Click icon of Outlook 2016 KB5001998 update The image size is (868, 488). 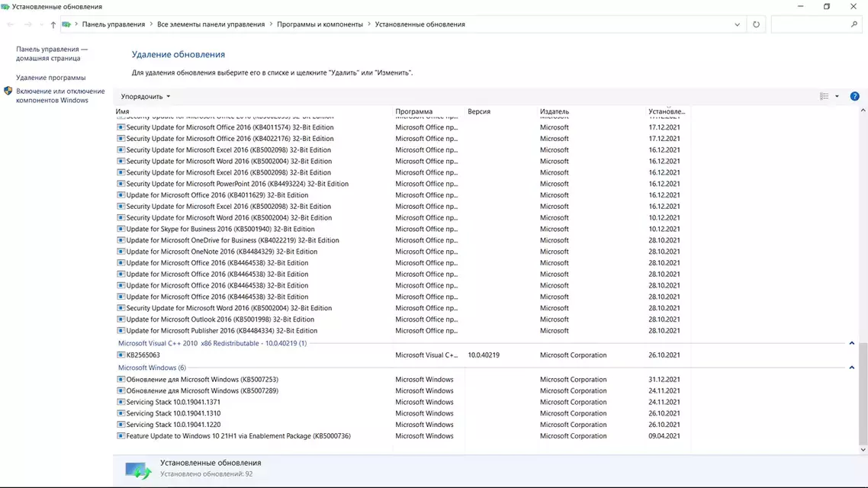(121, 319)
